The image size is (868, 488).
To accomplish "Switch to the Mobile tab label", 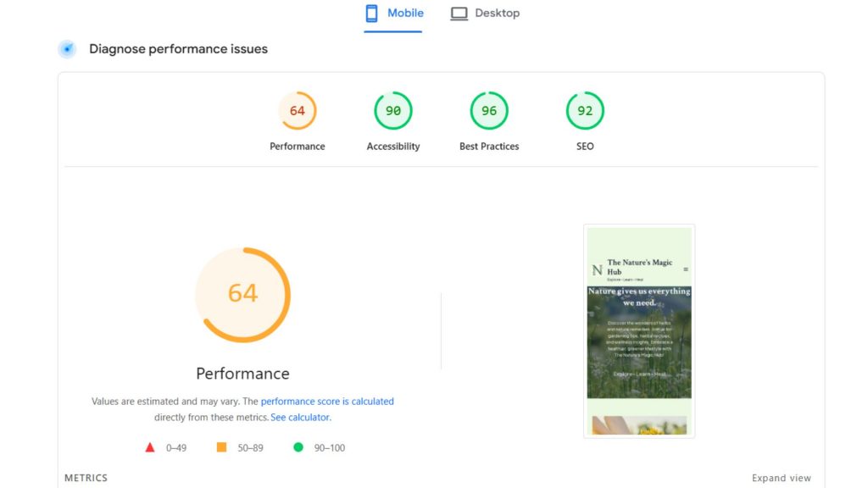I will point(405,14).
